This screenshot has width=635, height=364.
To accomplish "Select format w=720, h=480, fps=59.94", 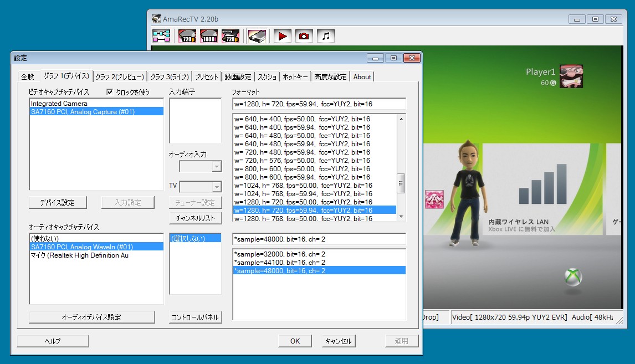I will point(314,152).
